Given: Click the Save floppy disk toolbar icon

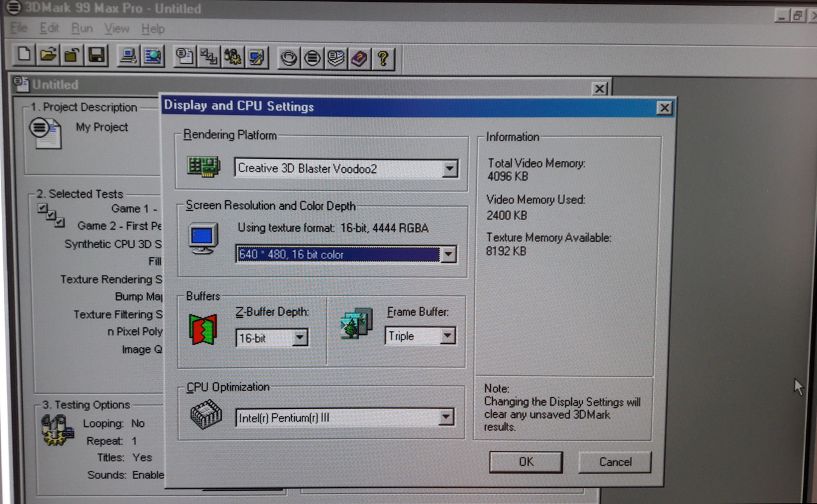Looking at the screenshot, I should coord(96,56).
